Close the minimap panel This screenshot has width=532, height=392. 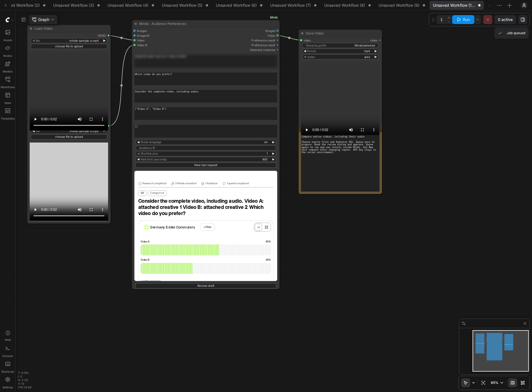pyautogui.click(x=525, y=323)
